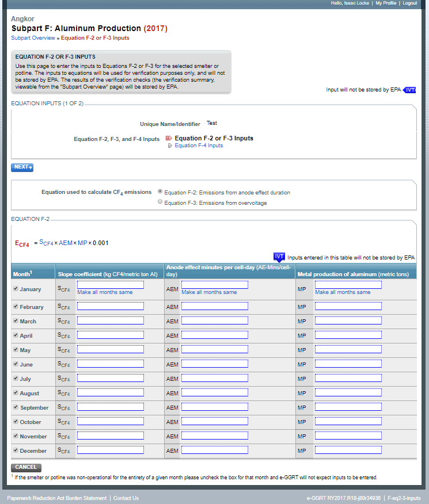Select Equation F-2 anode effect duration radio

tap(160, 191)
